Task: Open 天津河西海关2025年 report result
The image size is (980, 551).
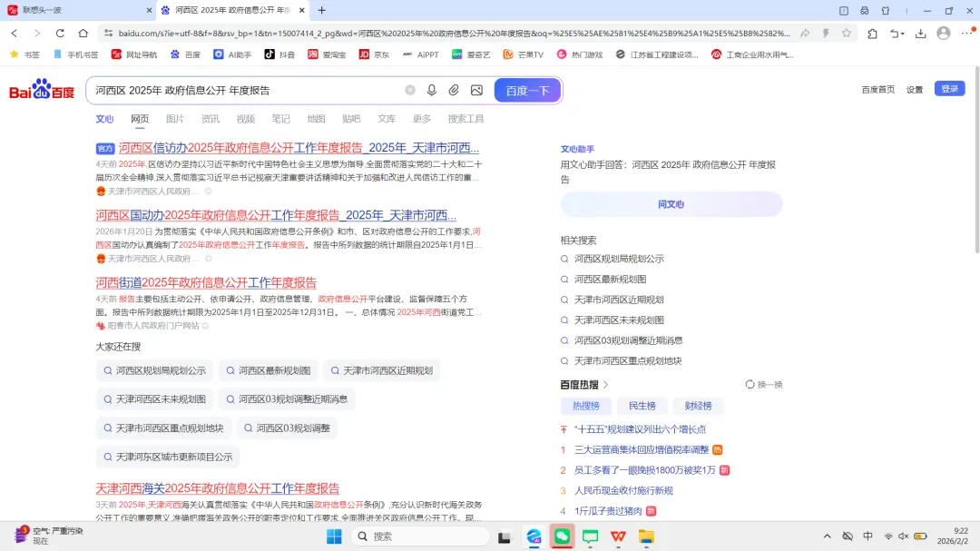Action: coord(218,487)
